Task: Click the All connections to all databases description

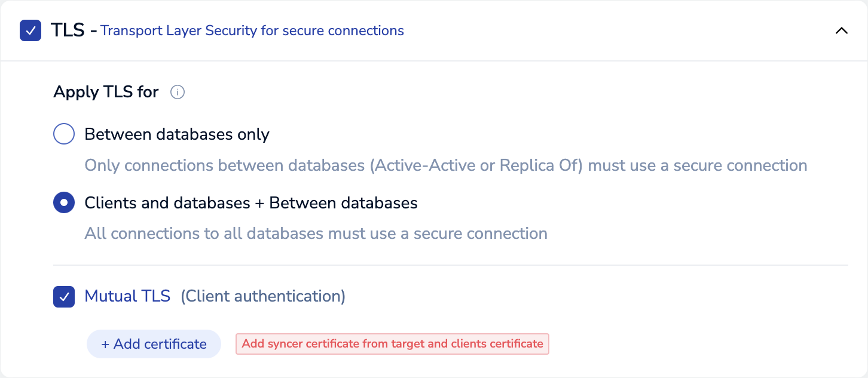Action: (x=316, y=233)
